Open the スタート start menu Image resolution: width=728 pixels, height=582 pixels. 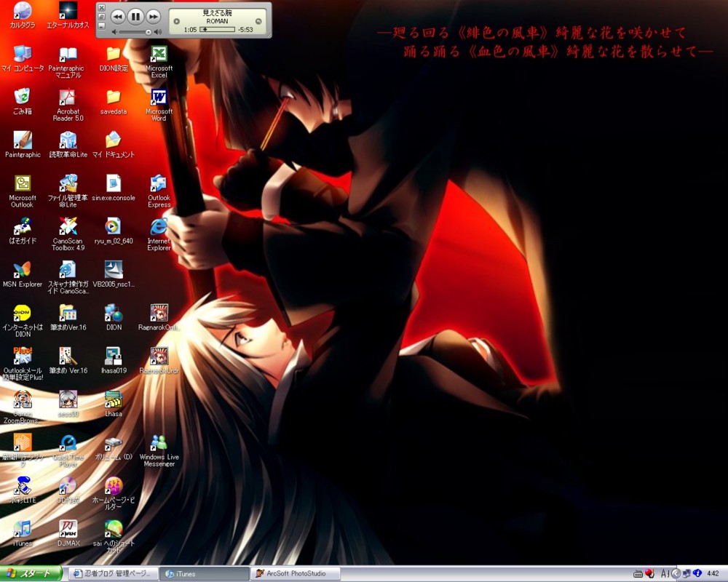coord(31,573)
